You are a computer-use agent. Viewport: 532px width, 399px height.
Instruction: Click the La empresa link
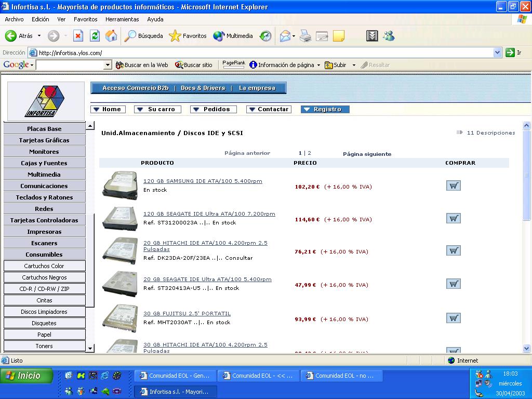[257, 88]
